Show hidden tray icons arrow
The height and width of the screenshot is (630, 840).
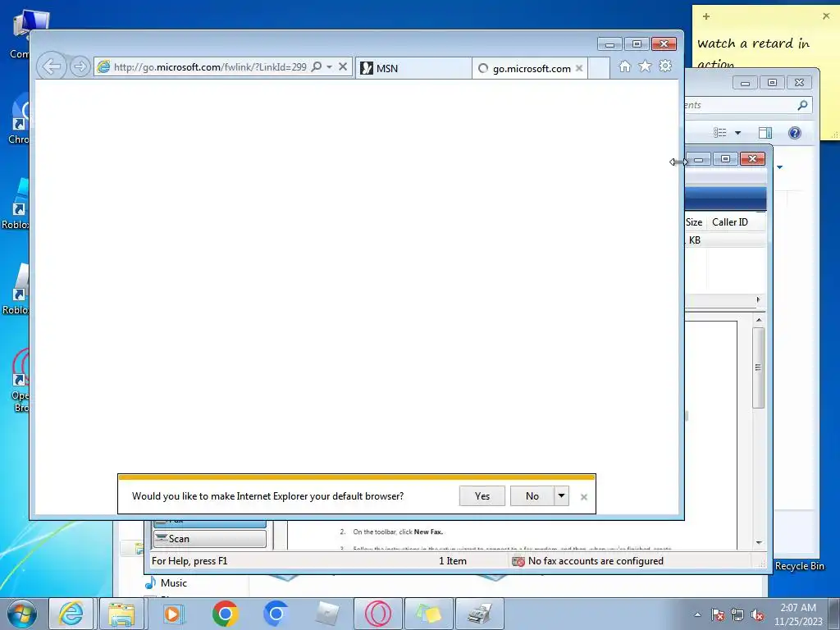697,614
